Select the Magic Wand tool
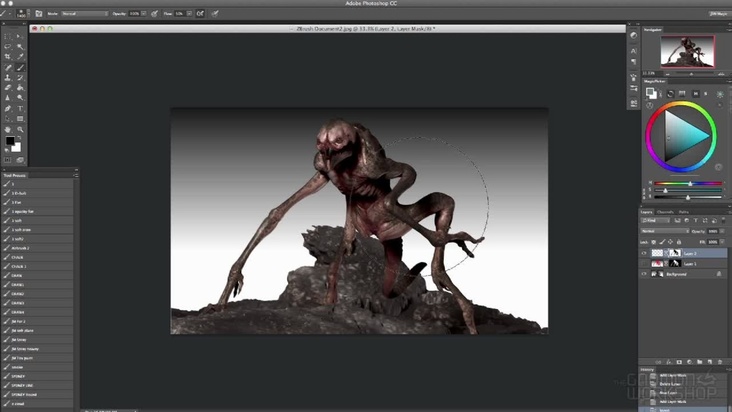This screenshot has width=732, height=412. pyautogui.click(x=20, y=47)
